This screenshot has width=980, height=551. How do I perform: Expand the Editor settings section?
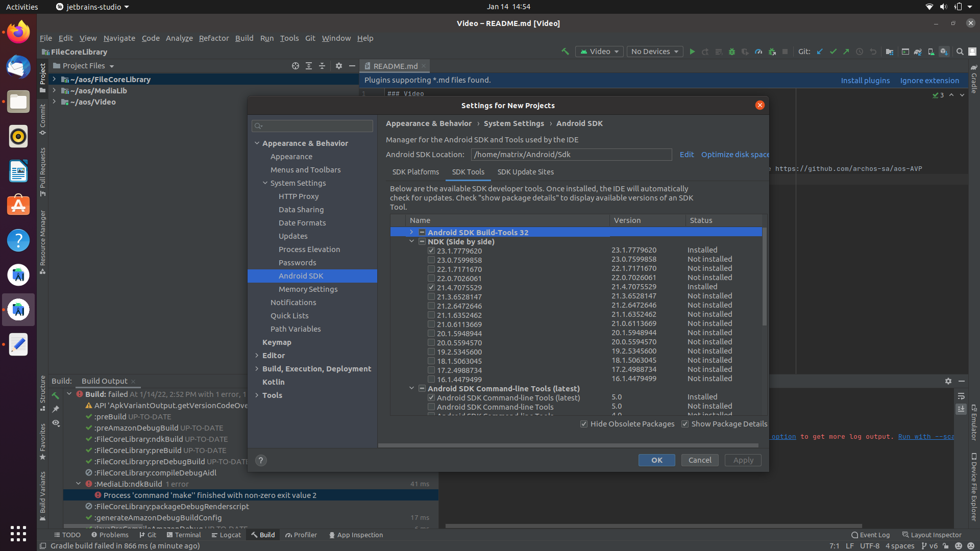[x=257, y=355]
